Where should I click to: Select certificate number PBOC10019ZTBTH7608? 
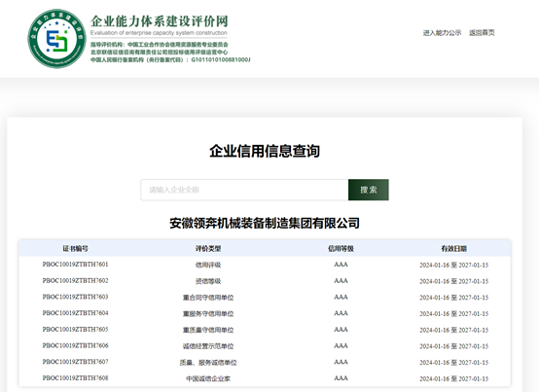click(x=75, y=378)
